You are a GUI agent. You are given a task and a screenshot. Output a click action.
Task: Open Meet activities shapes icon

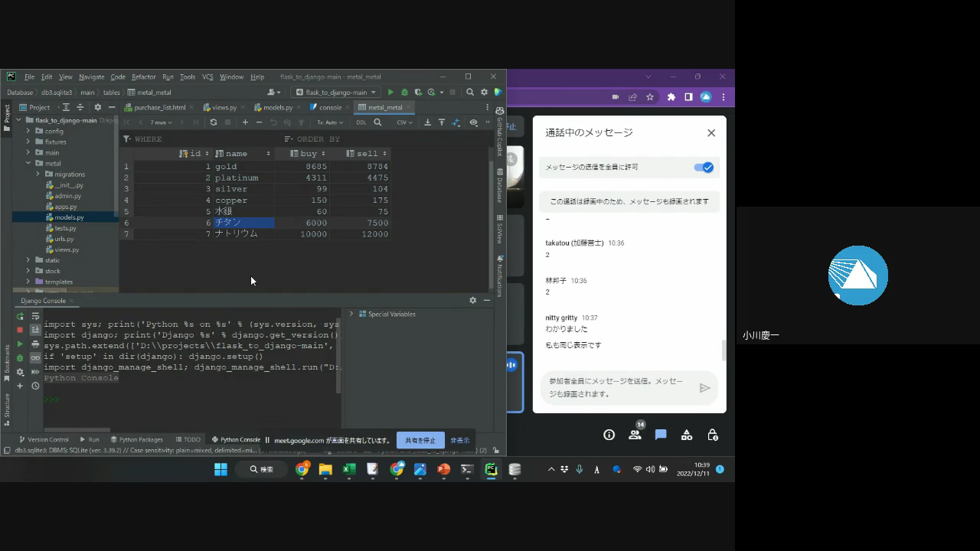click(687, 435)
